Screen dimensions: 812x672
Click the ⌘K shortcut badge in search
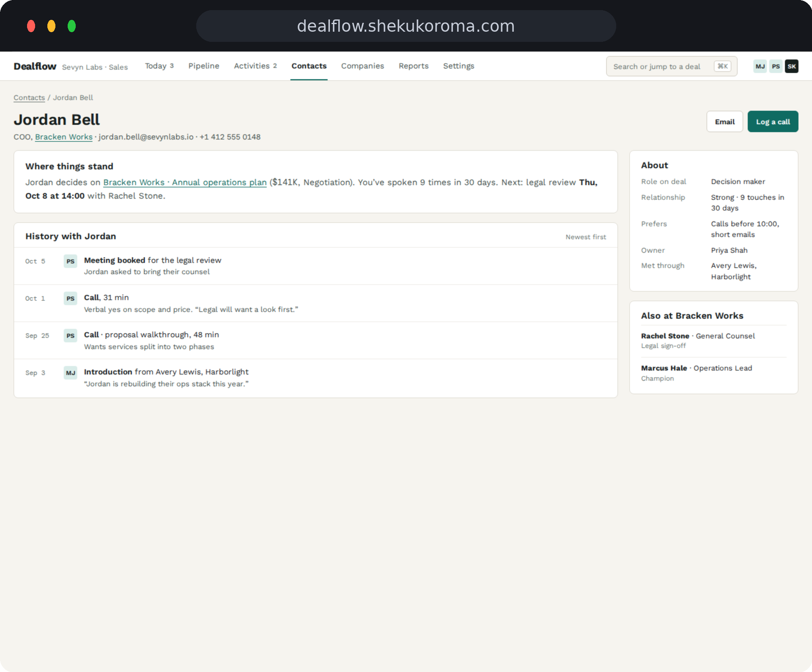722,66
